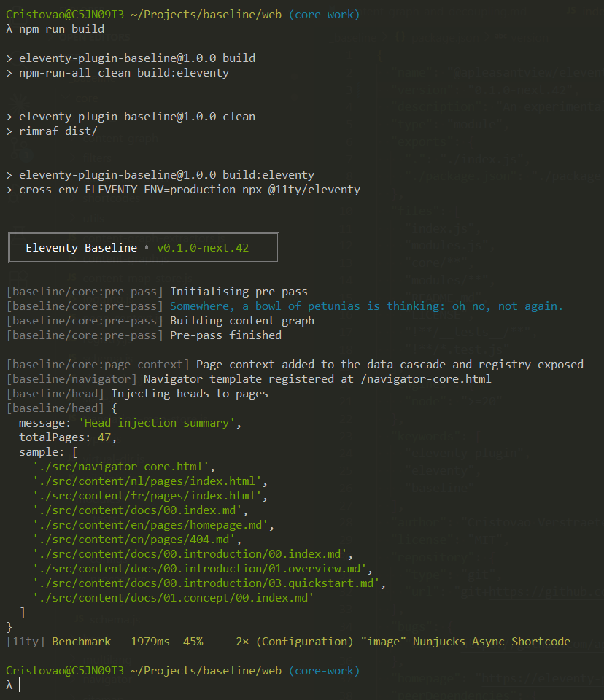Click the './src/content/docs/00.index.md' entry

137,510
